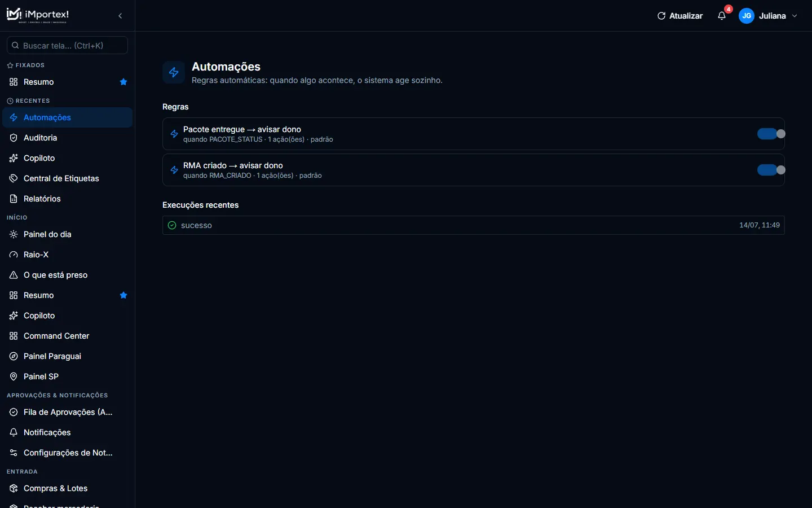Focus the Buscar tela search field
812x508 pixels.
click(x=67, y=45)
